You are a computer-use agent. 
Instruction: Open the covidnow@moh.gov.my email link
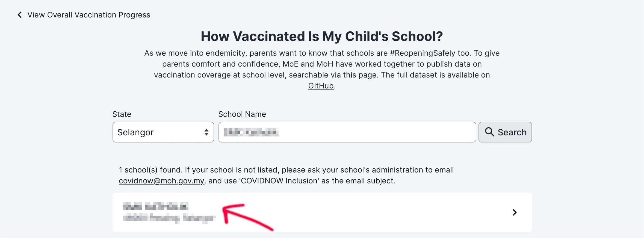tap(161, 181)
